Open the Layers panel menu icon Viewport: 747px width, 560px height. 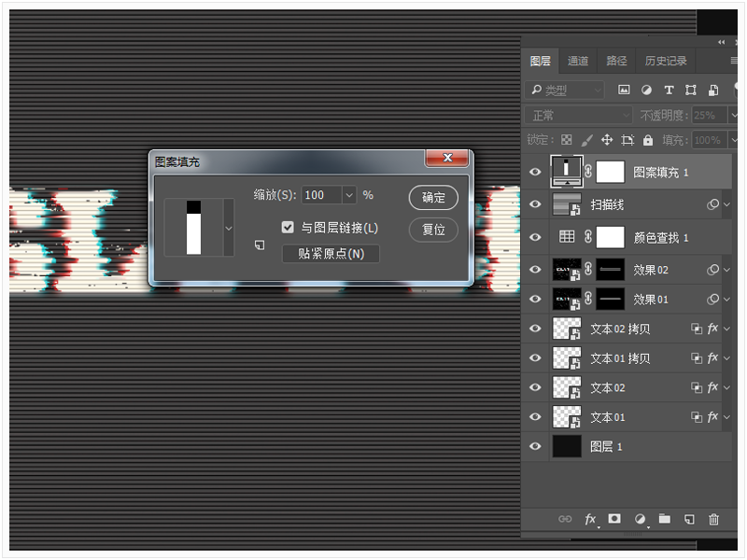point(734,61)
